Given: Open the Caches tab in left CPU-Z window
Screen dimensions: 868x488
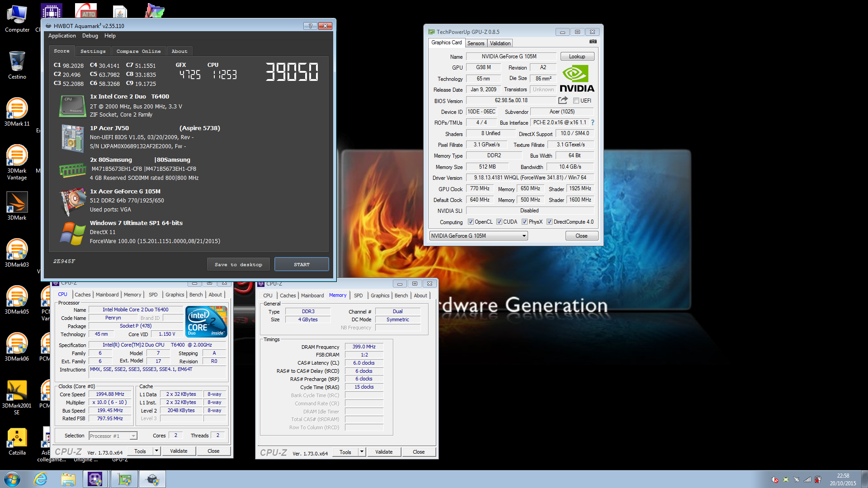Looking at the screenshot, I should 83,295.
